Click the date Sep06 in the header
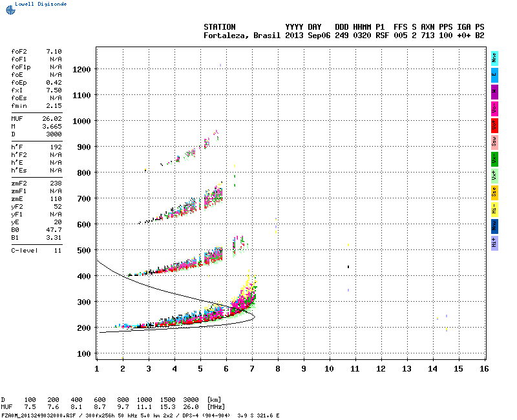Viewport: 517px width, 420px height. [319, 36]
